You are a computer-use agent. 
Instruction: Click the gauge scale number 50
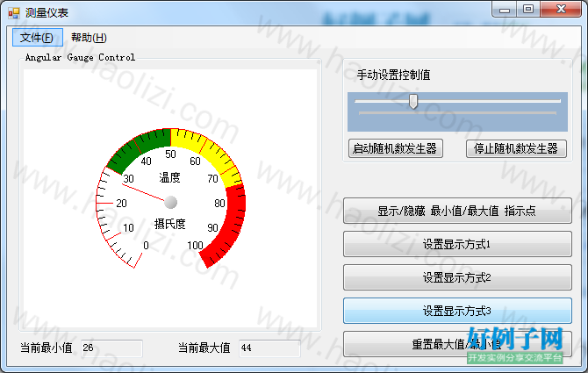click(x=170, y=154)
